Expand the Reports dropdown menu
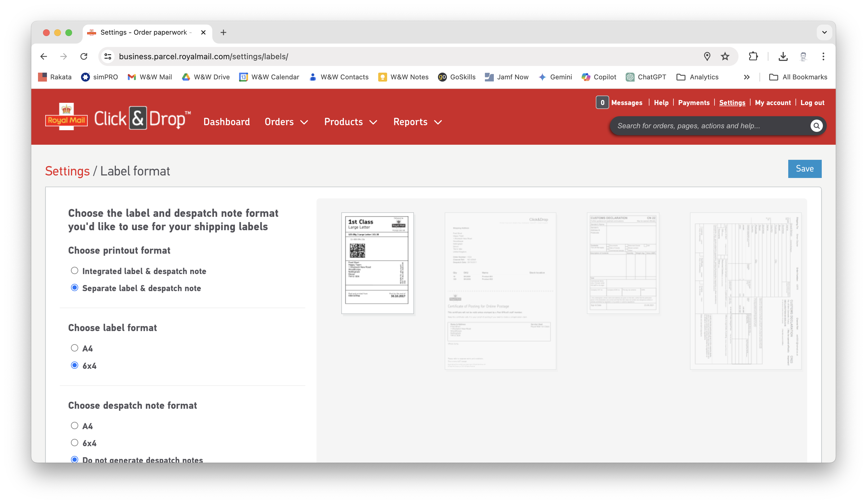The image size is (867, 504). pos(417,122)
